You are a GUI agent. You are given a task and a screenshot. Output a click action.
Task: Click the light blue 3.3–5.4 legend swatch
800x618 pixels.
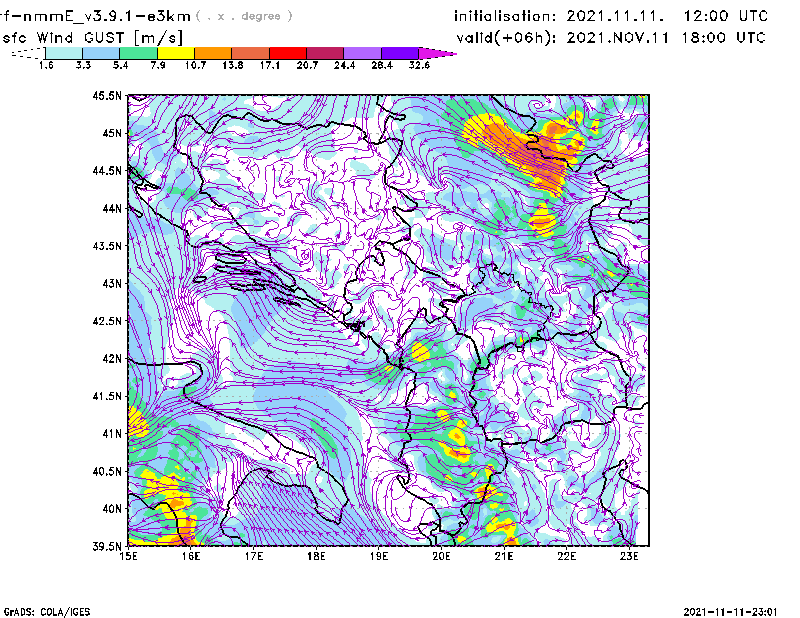click(x=101, y=53)
